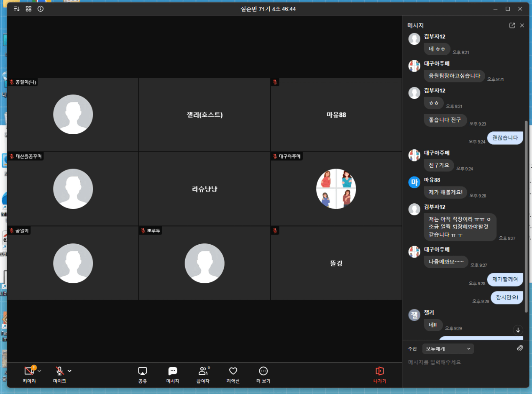Click the 리액션 heart icon

click(233, 371)
